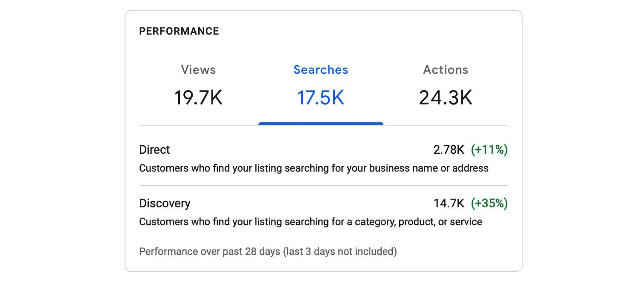The height and width of the screenshot is (281, 644).
Task: Click the 19.7K views count
Action: (x=198, y=98)
